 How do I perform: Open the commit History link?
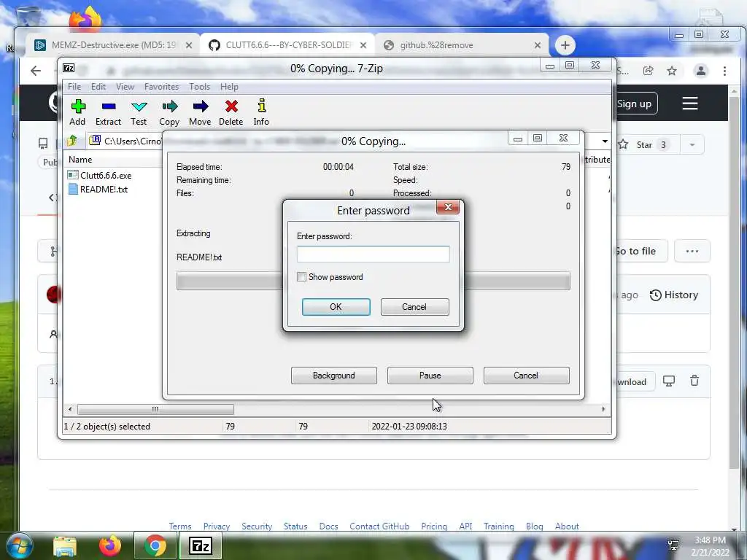(x=673, y=295)
